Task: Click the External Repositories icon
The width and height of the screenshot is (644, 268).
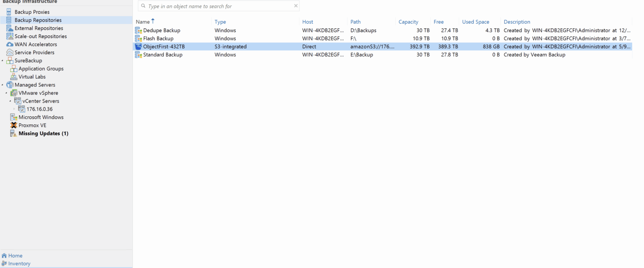Action: coord(10,28)
